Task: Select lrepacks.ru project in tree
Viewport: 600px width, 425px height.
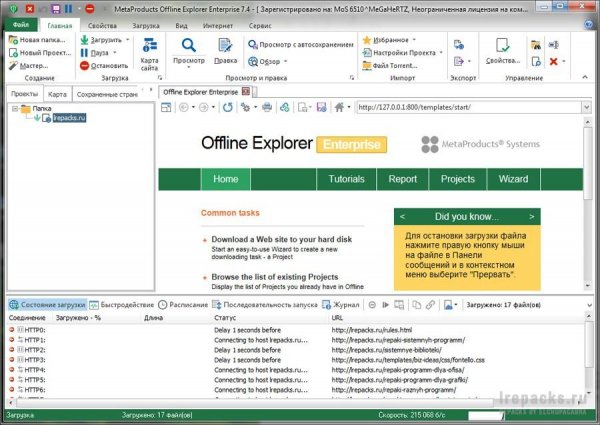Action: (69, 118)
